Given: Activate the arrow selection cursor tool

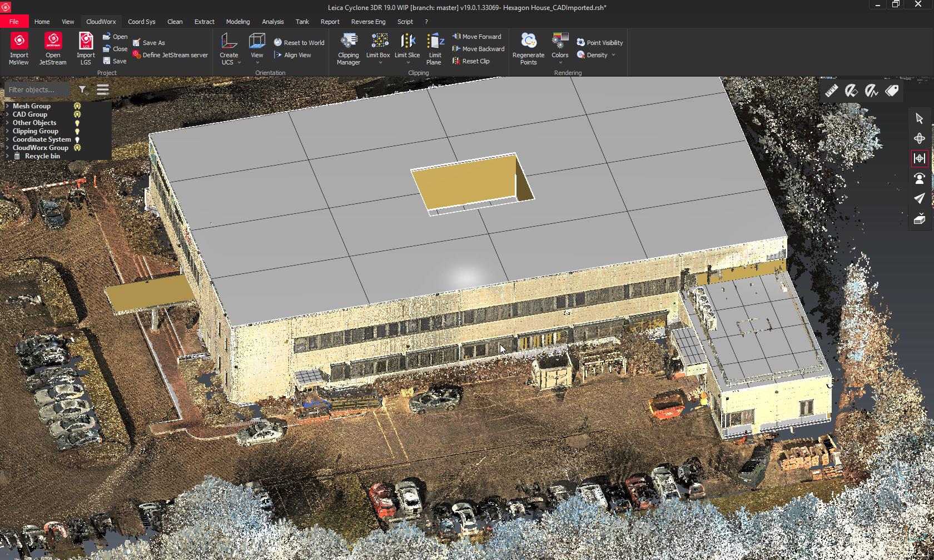Looking at the screenshot, I should point(919,118).
